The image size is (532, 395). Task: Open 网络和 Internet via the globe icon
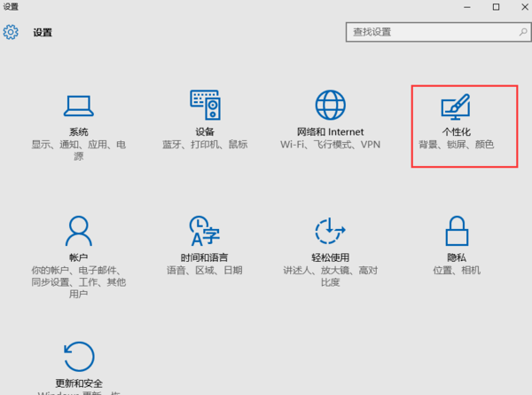pyautogui.click(x=330, y=105)
